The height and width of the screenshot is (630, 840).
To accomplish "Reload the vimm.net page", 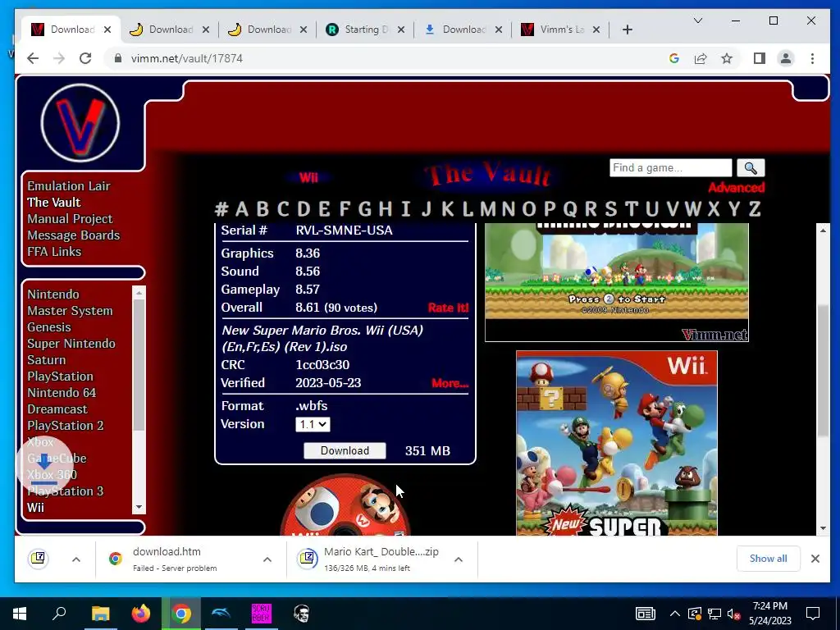I will pyautogui.click(x=85, y=58).
